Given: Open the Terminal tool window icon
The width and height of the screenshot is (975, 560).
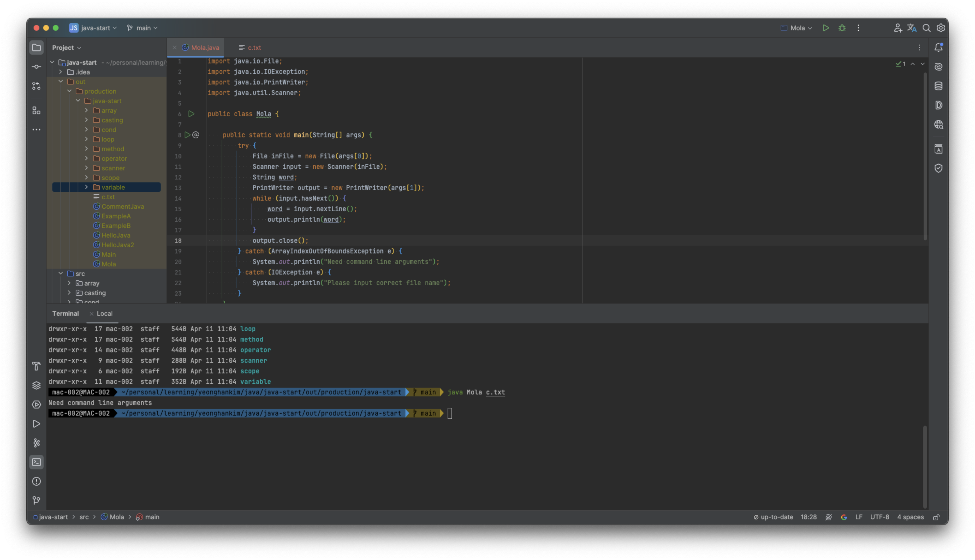Looking at the screenshot, I should [x=36, y=462].
